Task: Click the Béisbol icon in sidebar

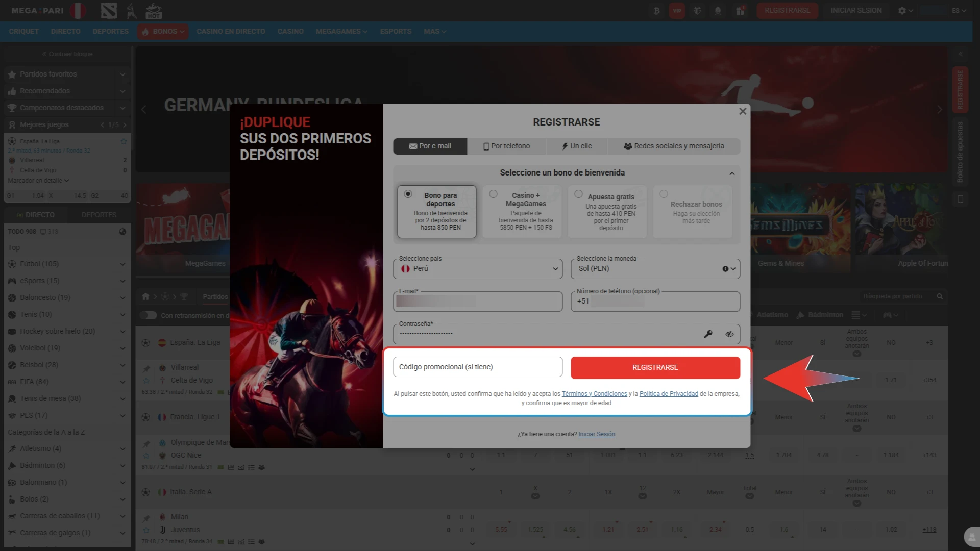Action: (x=12, y=365)
